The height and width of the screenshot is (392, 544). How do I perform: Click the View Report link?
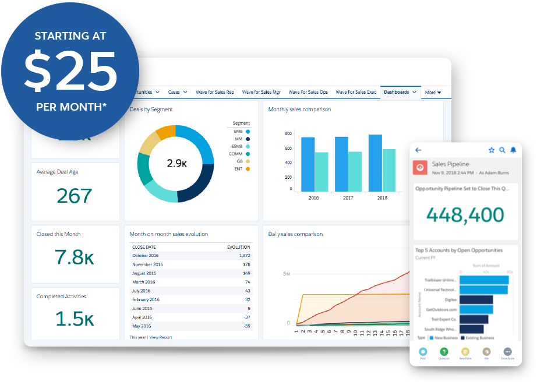tap(161, 337)
